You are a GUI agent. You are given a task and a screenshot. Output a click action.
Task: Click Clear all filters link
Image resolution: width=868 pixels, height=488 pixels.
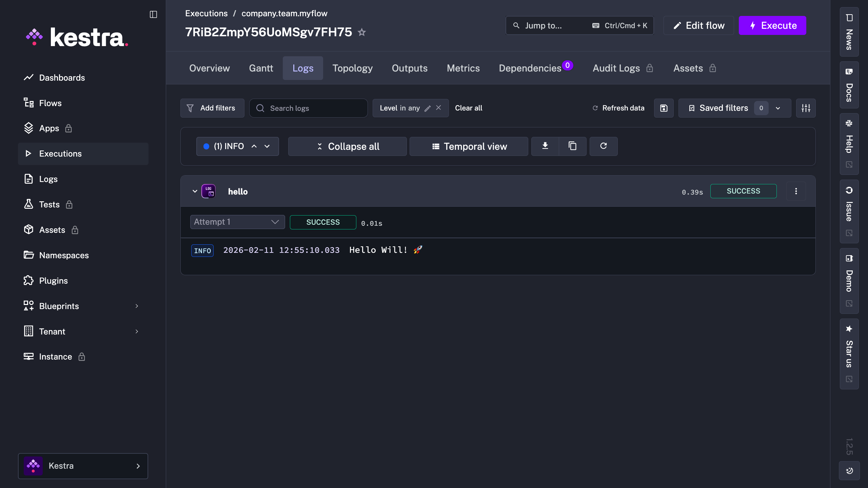pyautogui.click(x=468, y=108)
